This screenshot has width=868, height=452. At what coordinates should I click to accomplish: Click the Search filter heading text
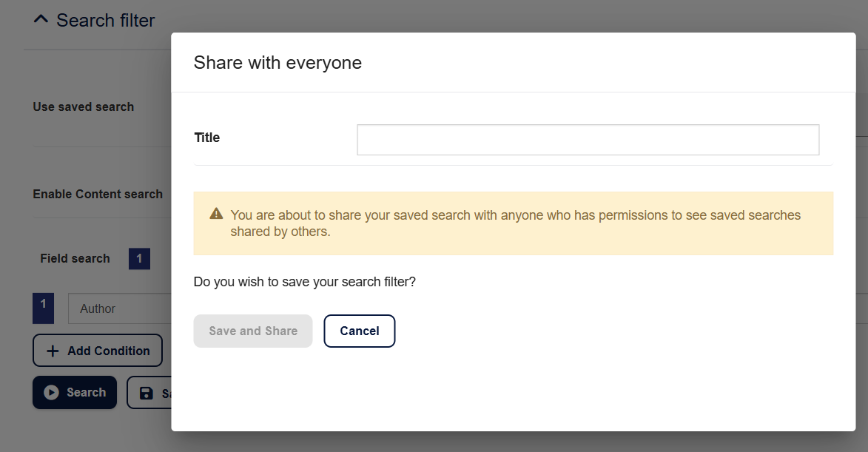(106, 20)
